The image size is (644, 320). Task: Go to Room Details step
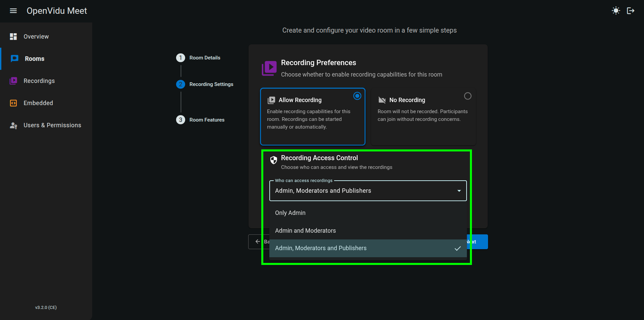coord(204,58)
